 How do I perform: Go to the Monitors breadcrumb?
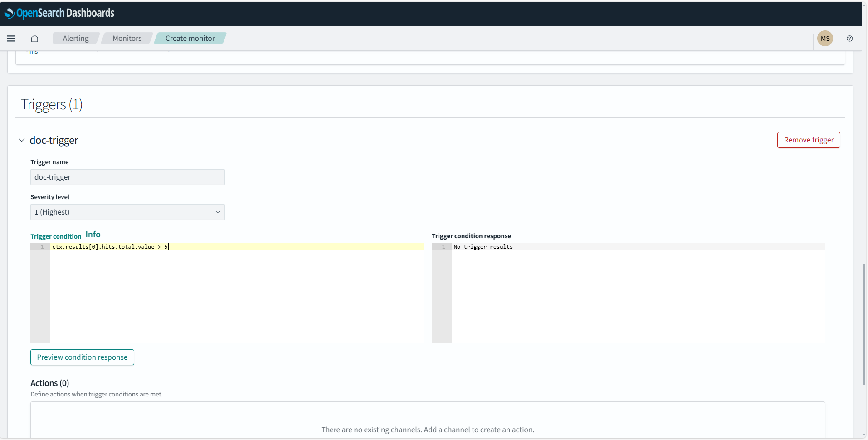coord(127,39)
